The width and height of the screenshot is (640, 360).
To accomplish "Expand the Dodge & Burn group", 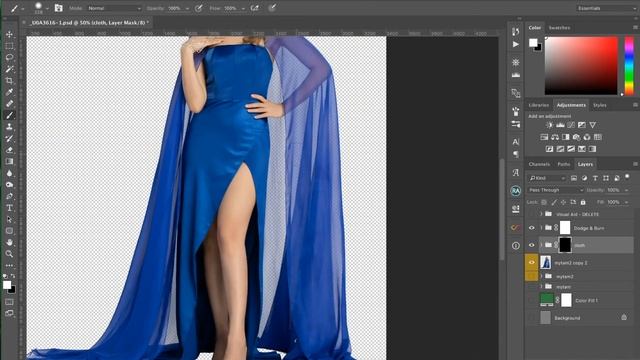I will tap(541, 228).
